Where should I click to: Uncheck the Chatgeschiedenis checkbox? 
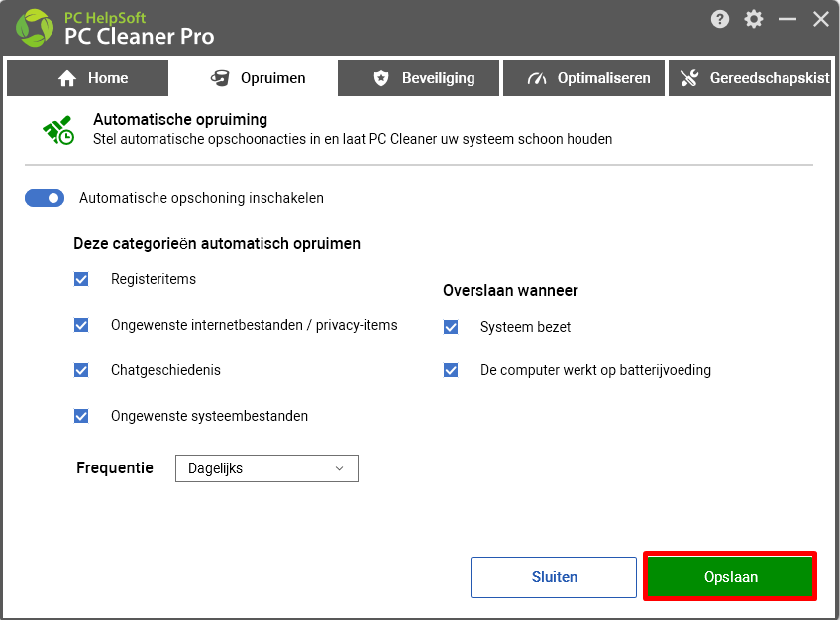81,370
